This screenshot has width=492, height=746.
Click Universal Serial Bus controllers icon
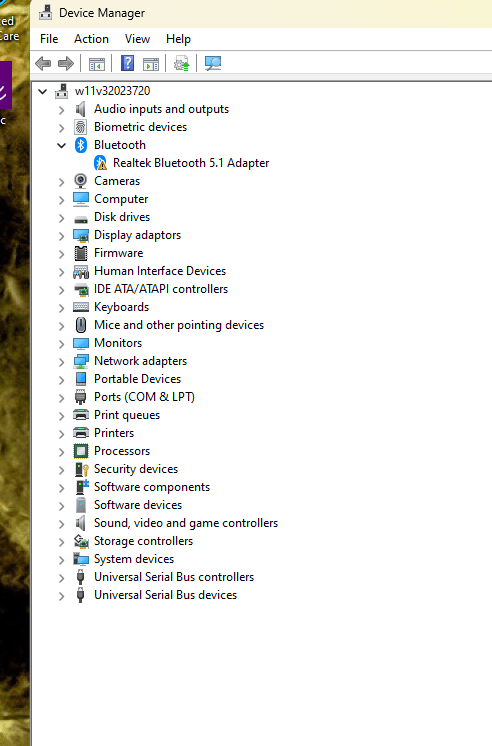coord(80,577)
